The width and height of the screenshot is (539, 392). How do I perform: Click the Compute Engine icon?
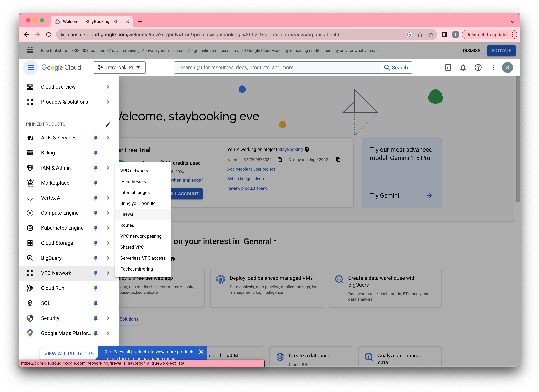(x=30, y=213)
